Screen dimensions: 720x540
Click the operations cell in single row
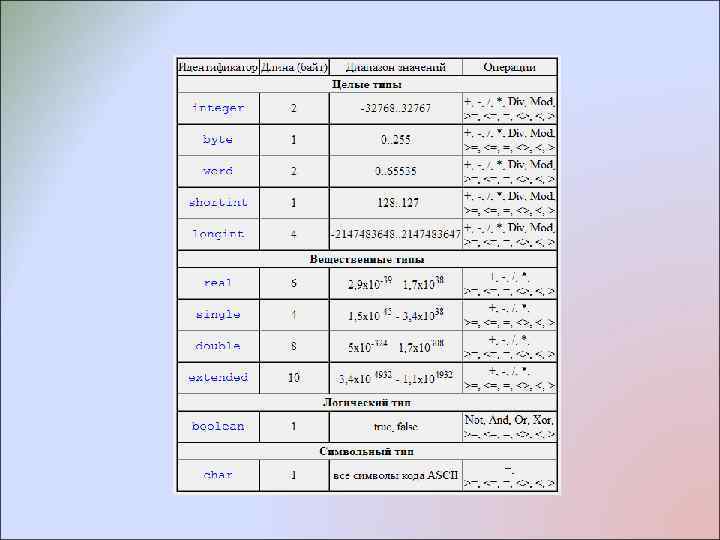[x=509, y=315]
